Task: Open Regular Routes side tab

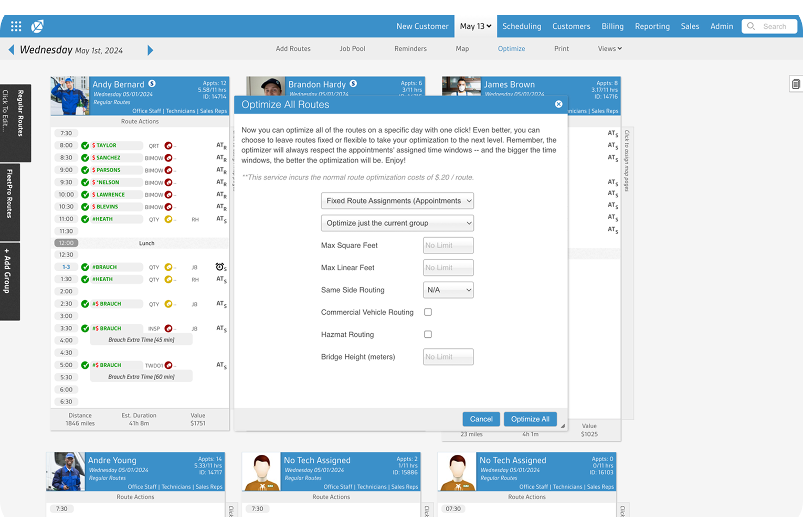Action: click(x=15, y=123)
